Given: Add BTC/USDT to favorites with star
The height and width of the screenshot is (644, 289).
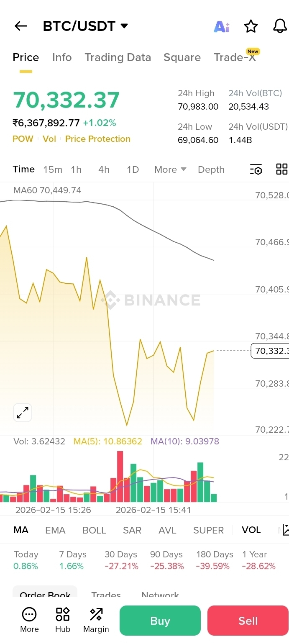Looking at the screenshot, I should (x=251, y=26).
